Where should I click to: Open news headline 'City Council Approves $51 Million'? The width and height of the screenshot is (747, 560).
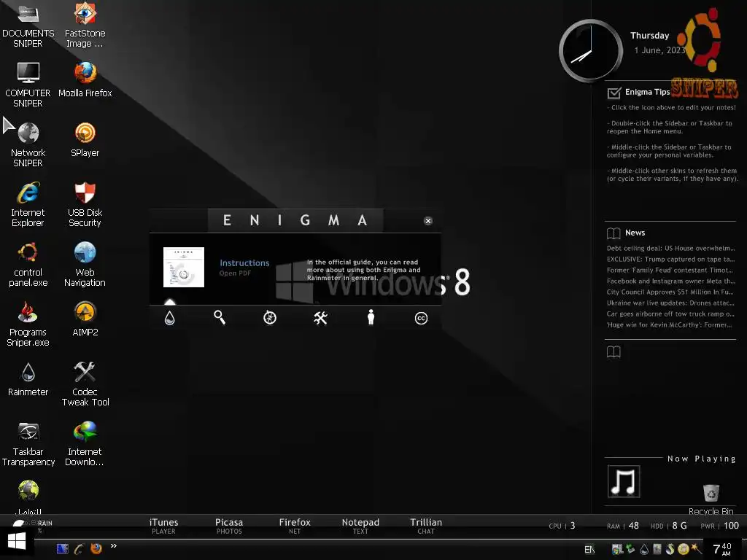671,292
